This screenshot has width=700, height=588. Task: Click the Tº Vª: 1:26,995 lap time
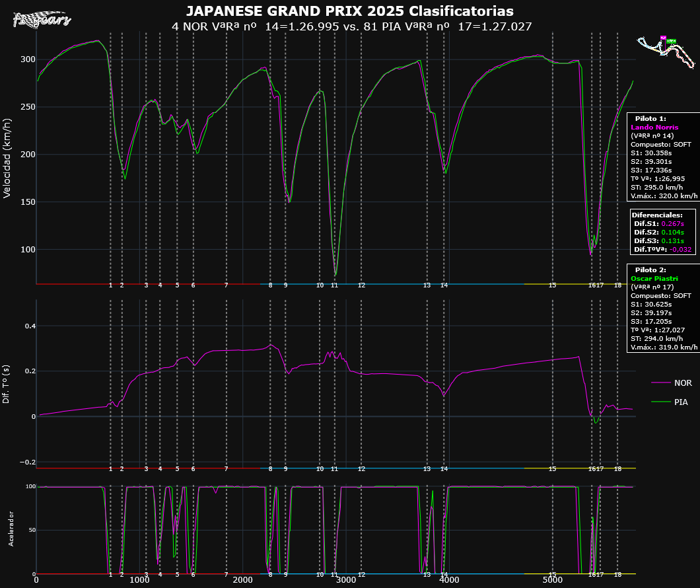[x=658, y=178]
